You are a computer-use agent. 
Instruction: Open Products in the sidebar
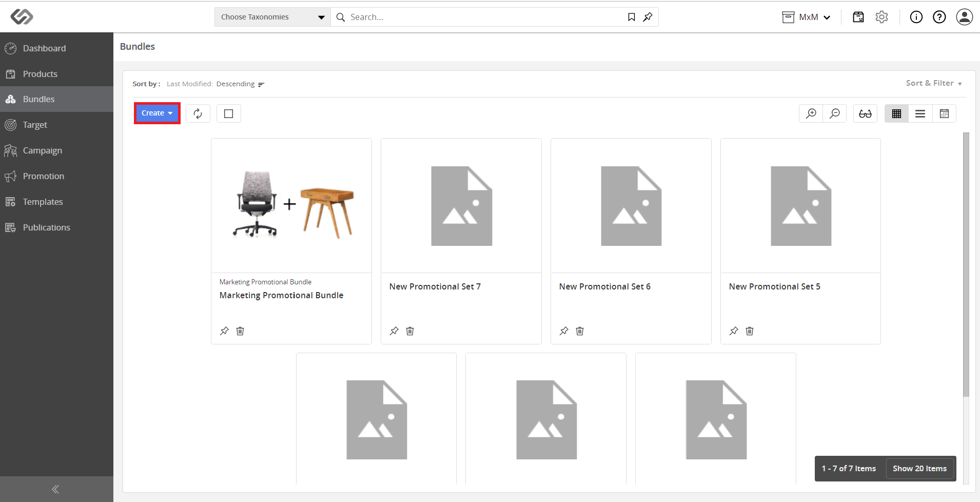[x=56, y=74]
